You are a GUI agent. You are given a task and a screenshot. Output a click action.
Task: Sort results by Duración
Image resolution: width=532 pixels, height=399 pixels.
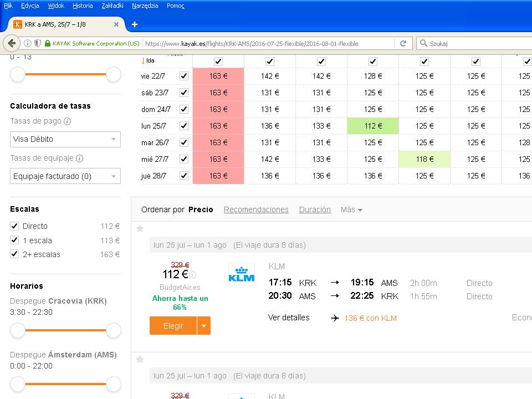click(315, 209)
